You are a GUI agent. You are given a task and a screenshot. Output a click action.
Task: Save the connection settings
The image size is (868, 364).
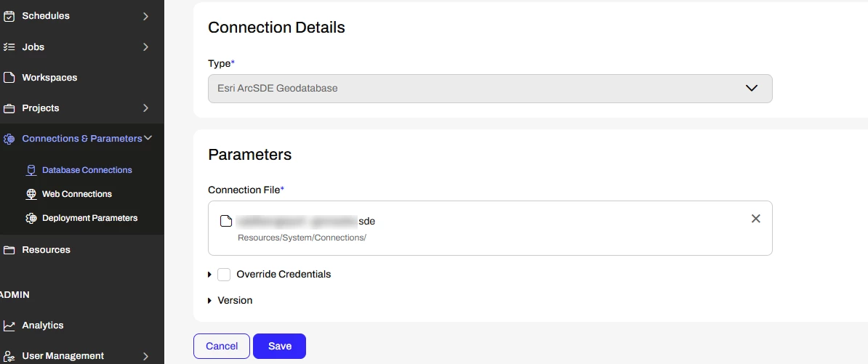(x=279, y=347)
